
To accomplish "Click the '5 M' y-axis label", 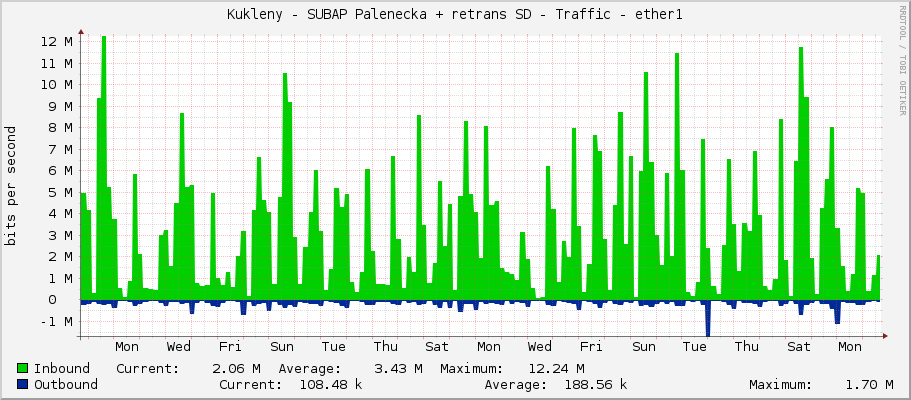I will click(61, 192).
